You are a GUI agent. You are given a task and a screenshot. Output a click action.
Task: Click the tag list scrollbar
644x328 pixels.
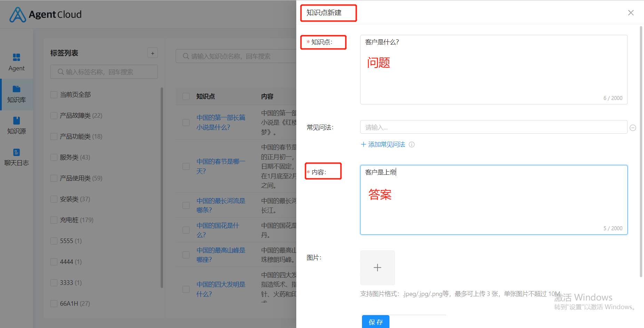pyautogui.click(x=162, y=188)
